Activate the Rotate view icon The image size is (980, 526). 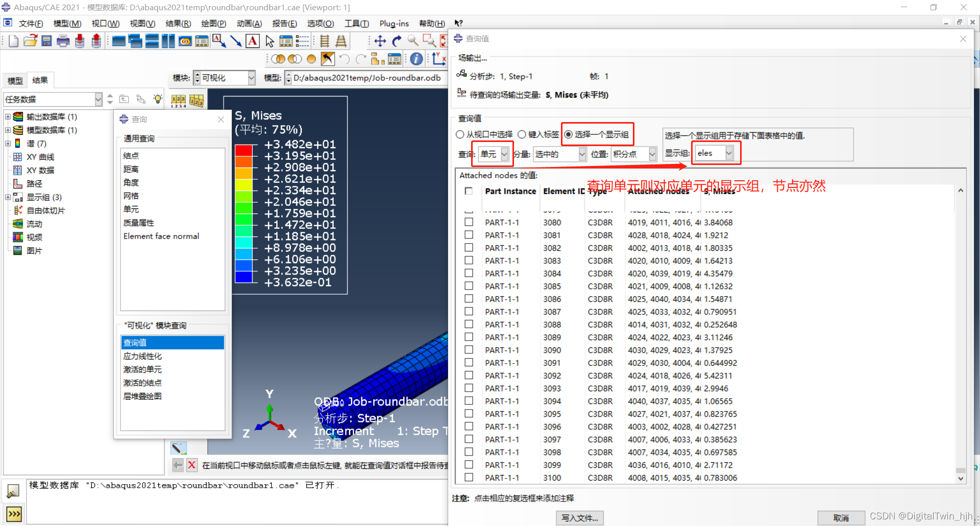point(397,41)
